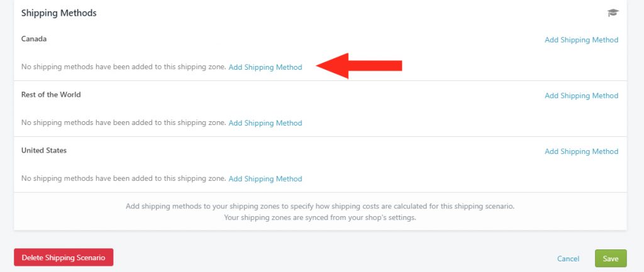Add Shipping Method at right of United States
644x272 pixels.
click(x=581, y=151)
